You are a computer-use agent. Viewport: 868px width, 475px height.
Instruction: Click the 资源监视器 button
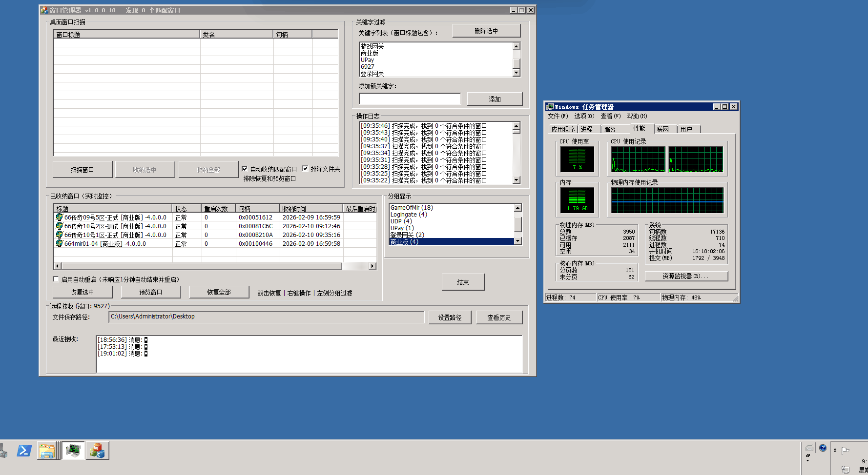[x=686, y=276]
